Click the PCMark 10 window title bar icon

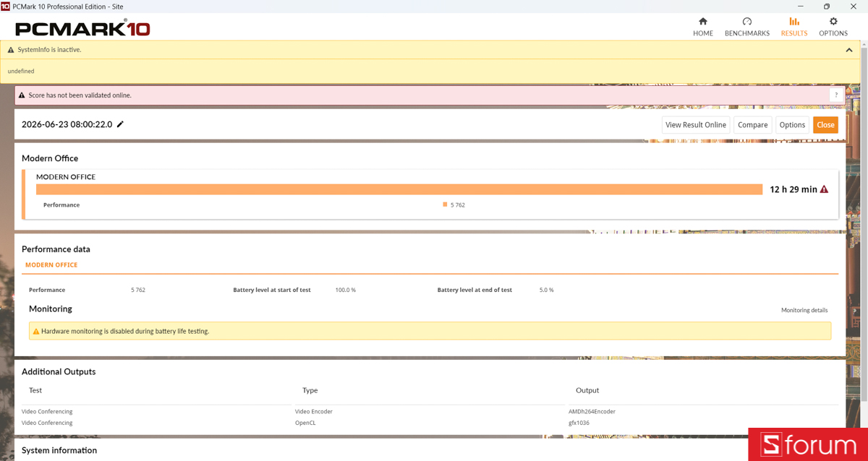pos(6,6)
